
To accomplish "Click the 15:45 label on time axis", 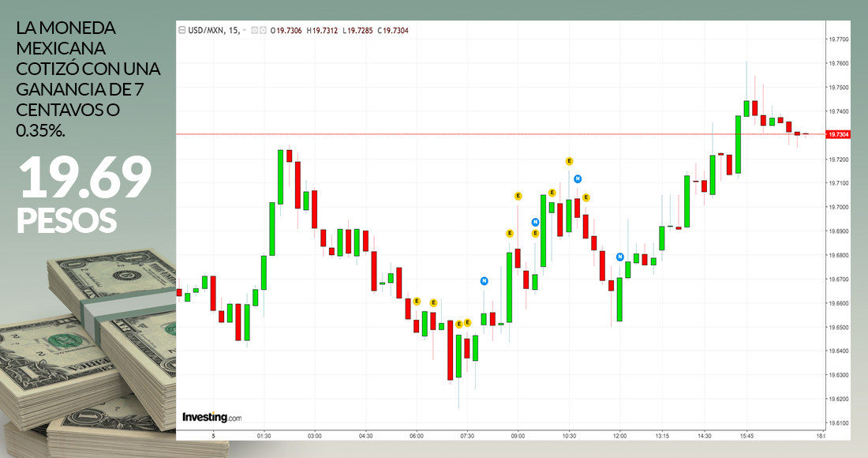I will pos(746,435).
